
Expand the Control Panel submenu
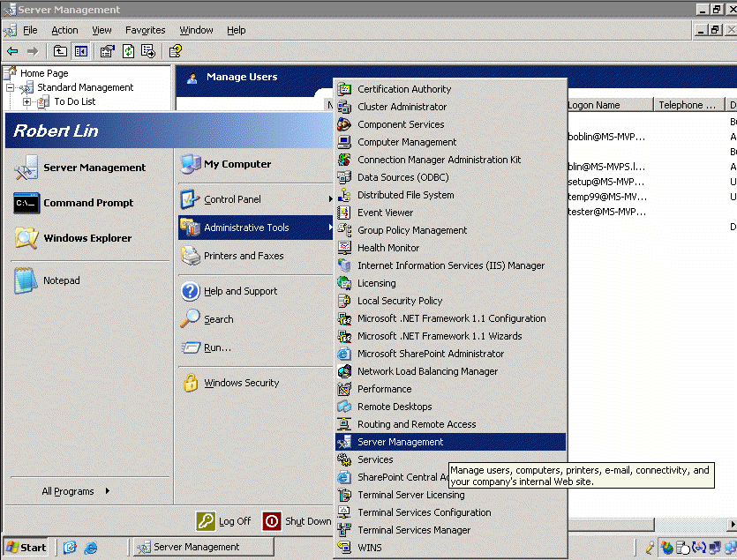(255, 199)
